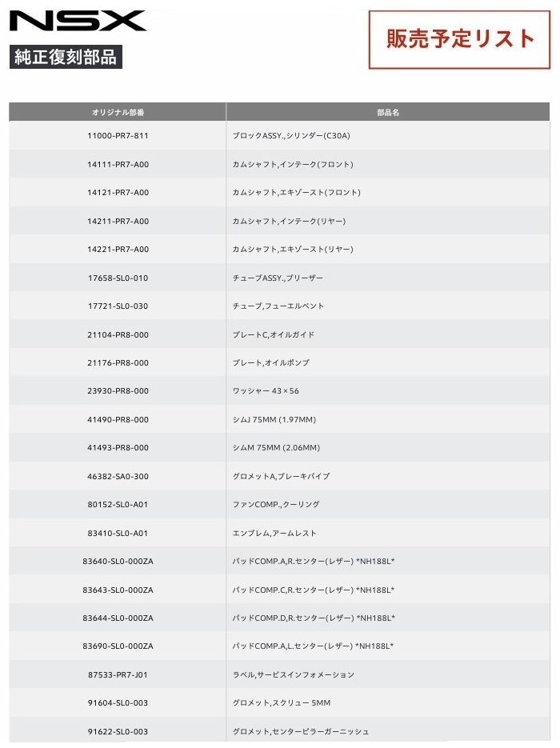
Task: Click the 純正復刻部品 label
Action: (x=66, y=58)
